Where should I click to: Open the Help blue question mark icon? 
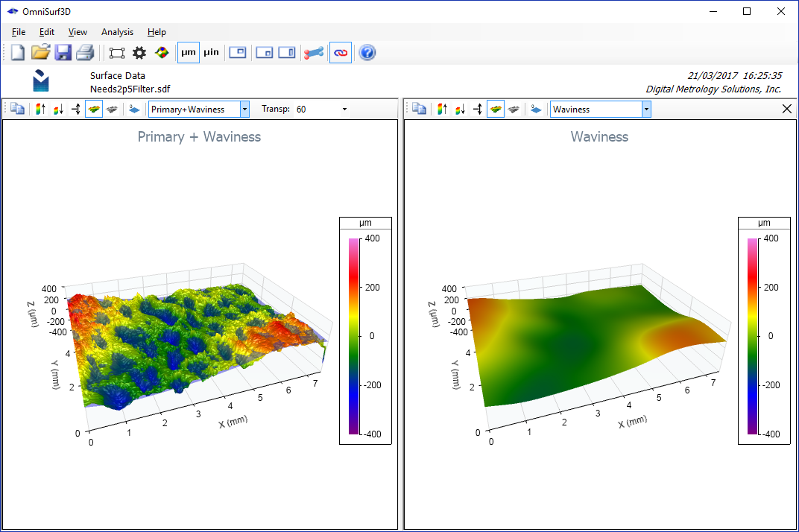(367, 52)
